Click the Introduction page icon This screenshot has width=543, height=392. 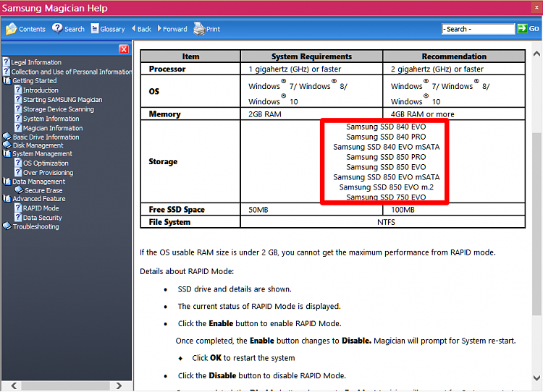(x=18, y=90)
